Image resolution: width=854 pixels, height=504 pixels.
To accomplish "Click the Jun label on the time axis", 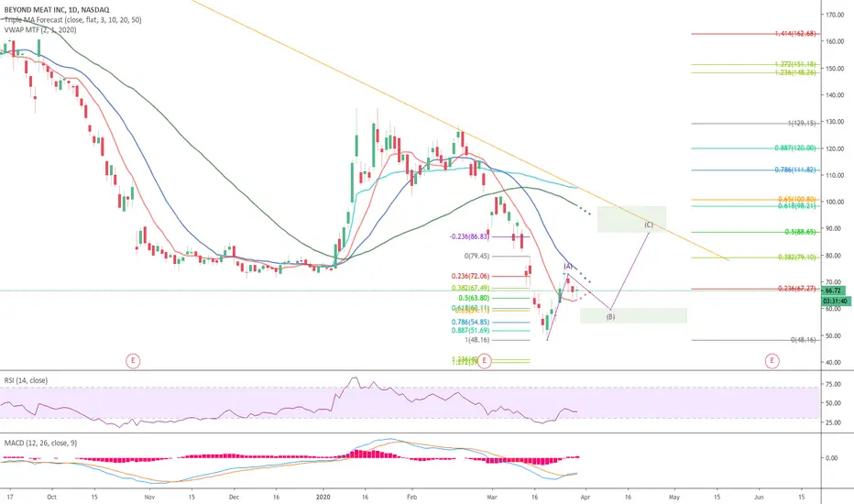I will tap(759, 497).
